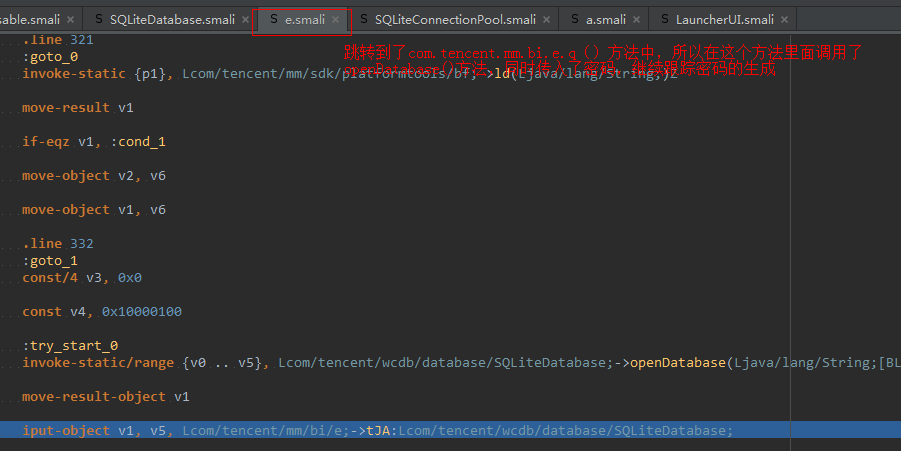Switch to the a.smali tab

point(606,20)
